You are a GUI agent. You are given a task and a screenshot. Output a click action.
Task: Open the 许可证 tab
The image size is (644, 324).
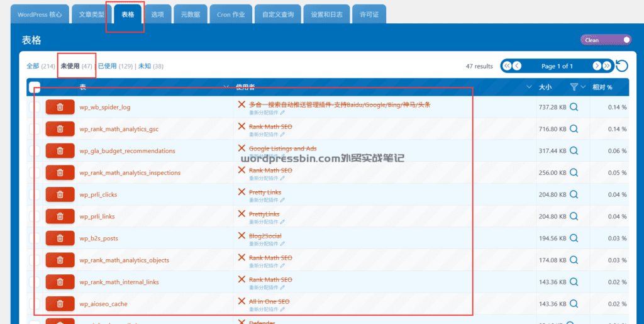click(x=369, y=14)
